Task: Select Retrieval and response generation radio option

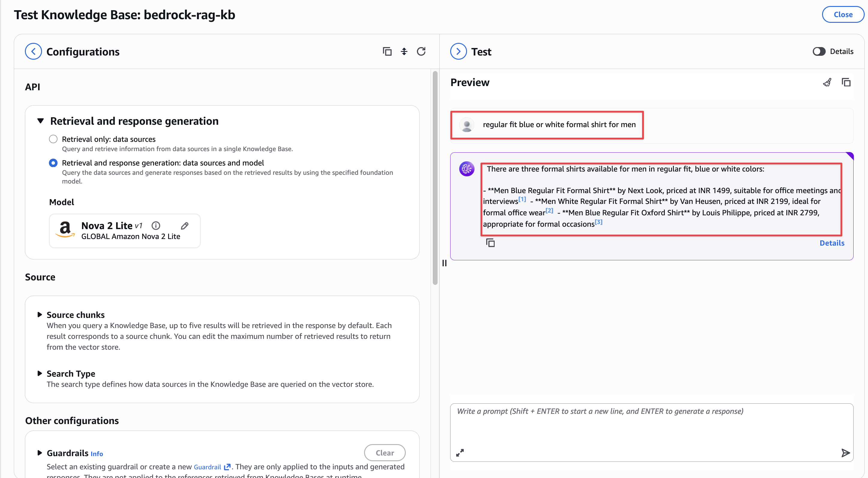Action: (x=53, y=163)
